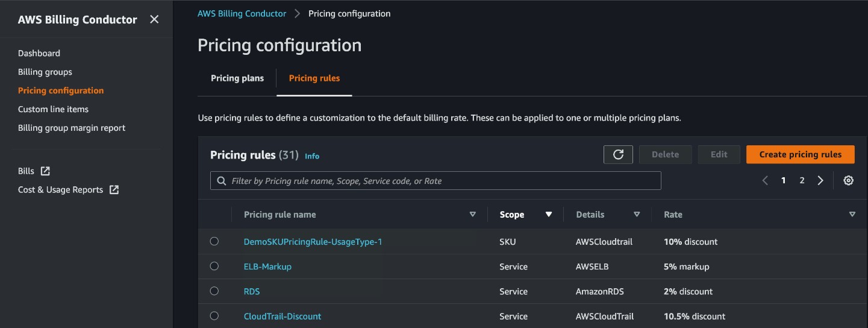Click the '2% discount' rate cell
Viewport: 868px width, 328px height.
tap(688, 291)
